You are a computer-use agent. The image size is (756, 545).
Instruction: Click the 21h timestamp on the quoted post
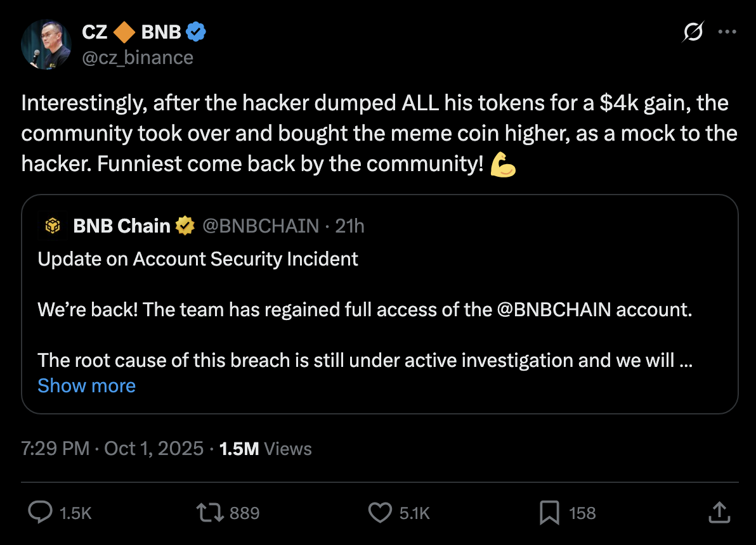coord(349,226)
